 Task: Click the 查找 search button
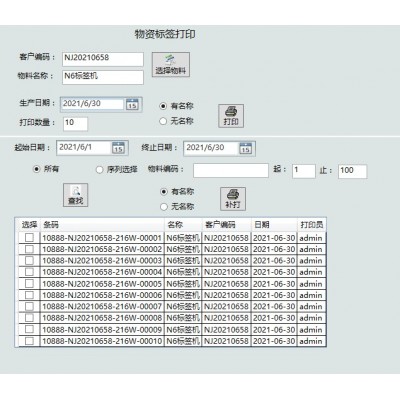point(76,195)
